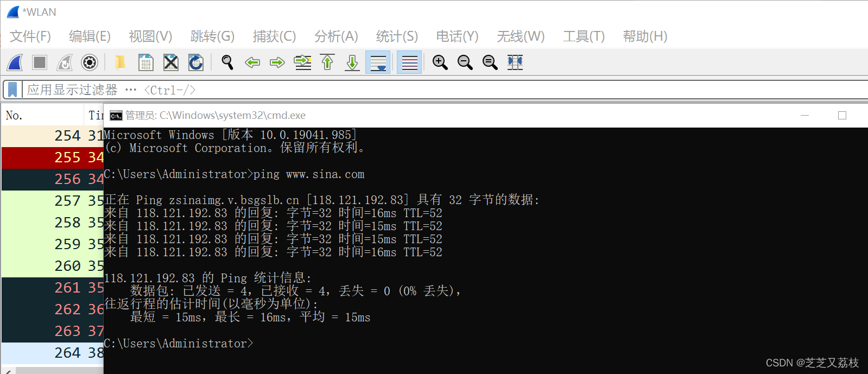
Task: Open the 捕获(C) menu
Action: [274, 36]
